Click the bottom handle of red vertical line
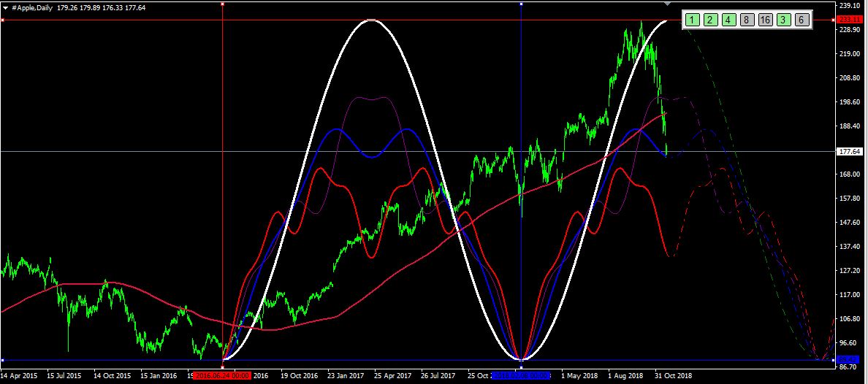Screen dimensions: 868x384 (222, 366)
